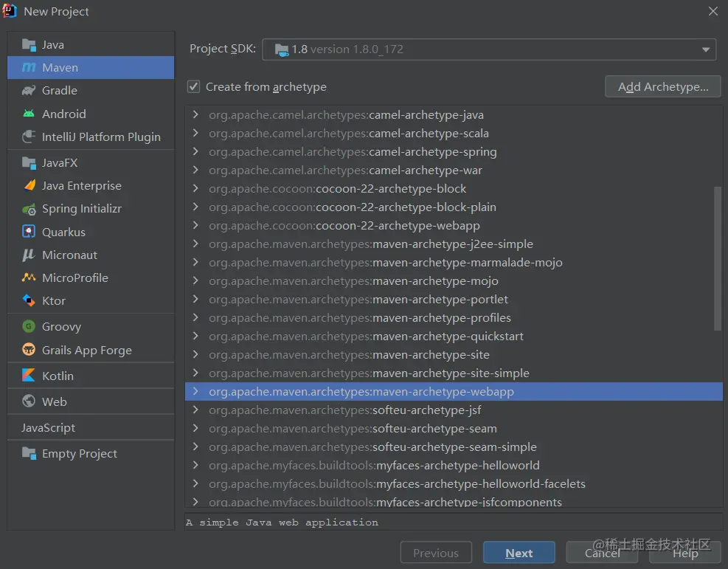Select camel-archetype-war row

(x=454, y=170)
